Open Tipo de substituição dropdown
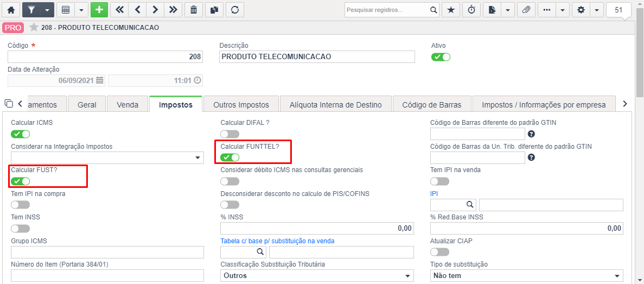 (x=526, y=275)
